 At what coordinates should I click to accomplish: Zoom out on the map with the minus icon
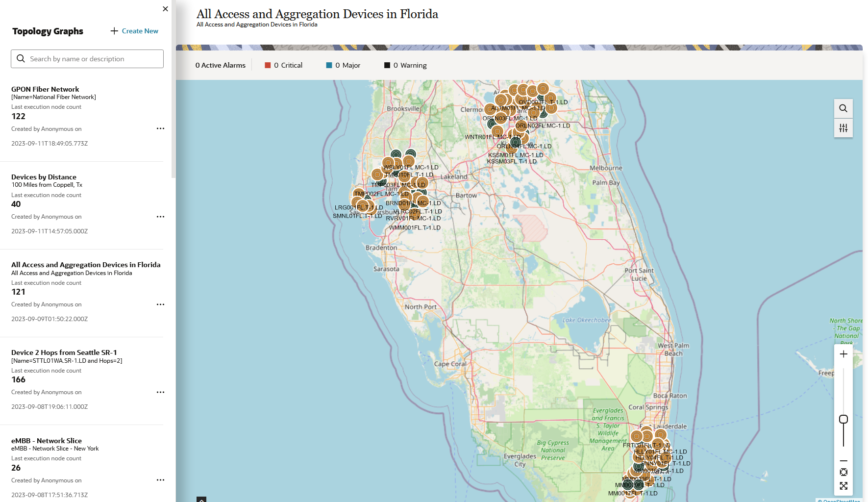click(x=843, y=461)
